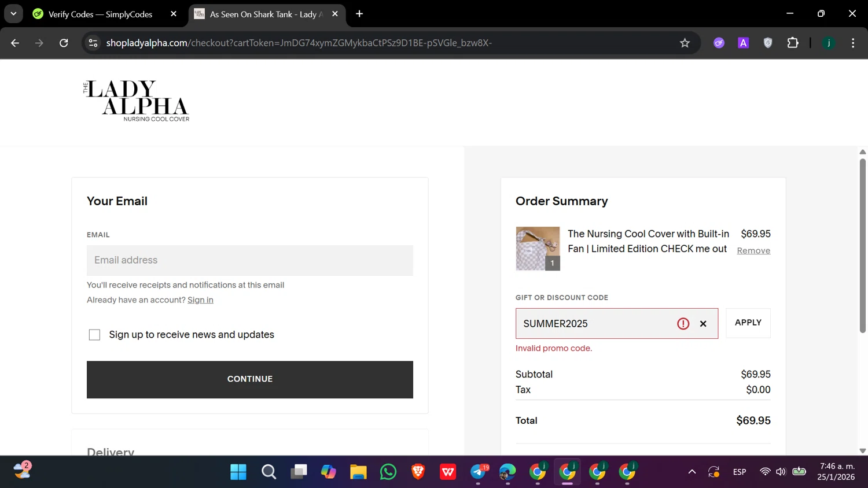868x488 pixels.
Task: Open a new browser tab
Action: point(359,14)
